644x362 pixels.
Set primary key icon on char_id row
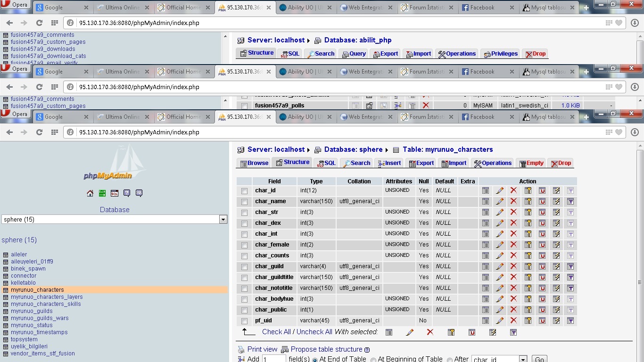point(528,190)
